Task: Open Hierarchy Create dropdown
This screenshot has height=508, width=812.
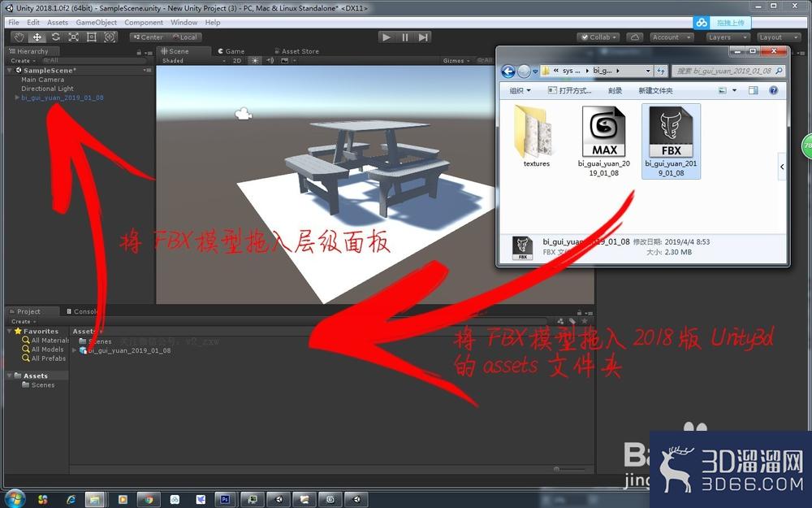Action: click(24, 61)
